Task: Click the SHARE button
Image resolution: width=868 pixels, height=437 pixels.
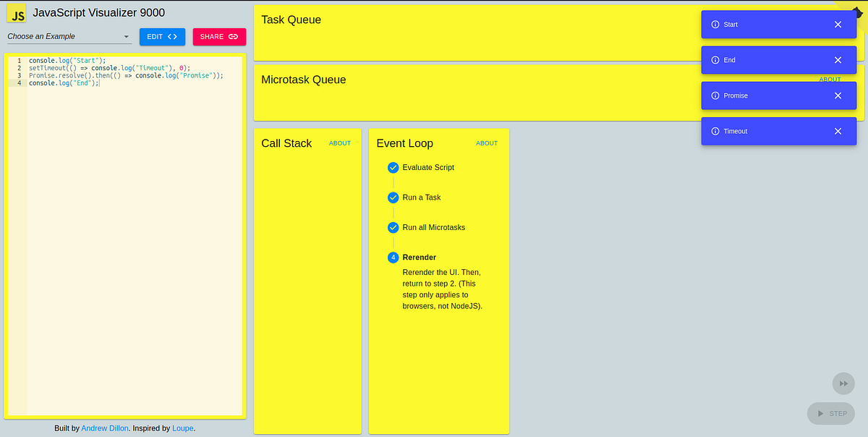Action: [x=219, y=37]
